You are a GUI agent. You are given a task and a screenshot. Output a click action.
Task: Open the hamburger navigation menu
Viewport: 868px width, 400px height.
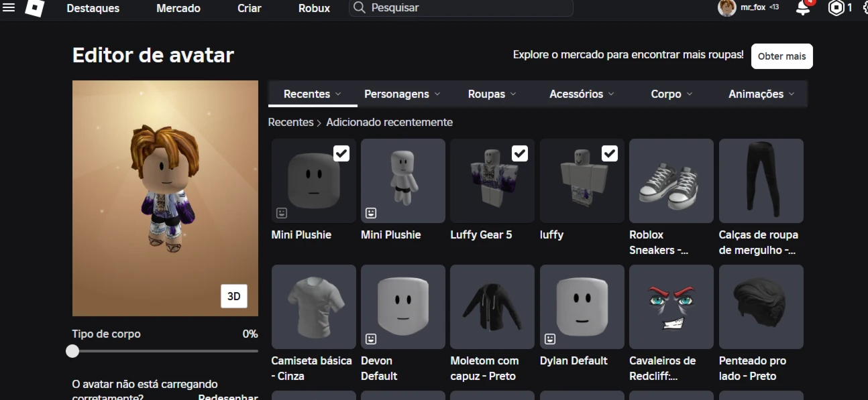click(x=9, y=7)
